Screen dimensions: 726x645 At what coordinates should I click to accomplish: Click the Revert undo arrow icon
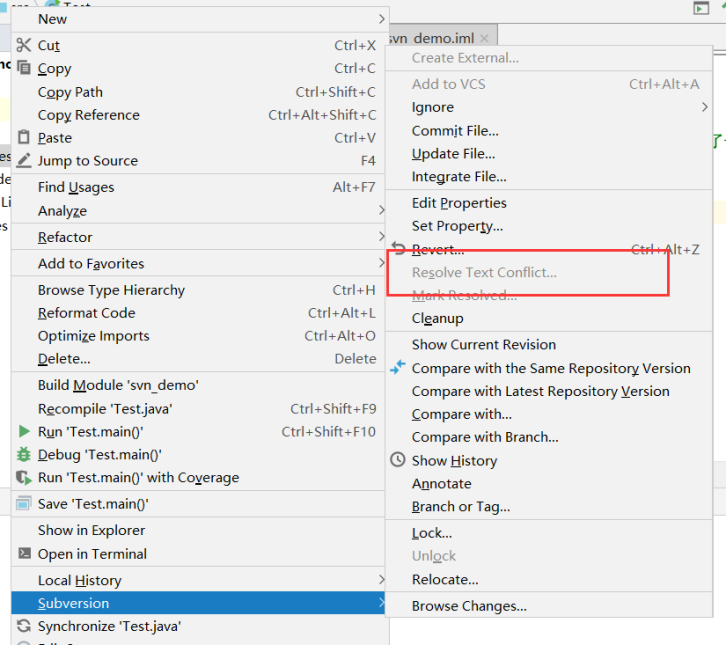click(x=398, y=248)
